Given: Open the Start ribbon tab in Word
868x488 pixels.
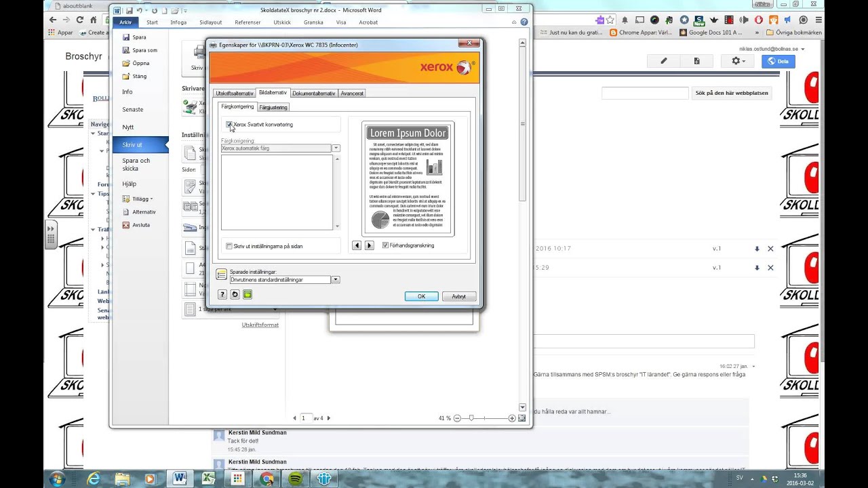Looking at the screenshot, I should (x=152, y=22).
